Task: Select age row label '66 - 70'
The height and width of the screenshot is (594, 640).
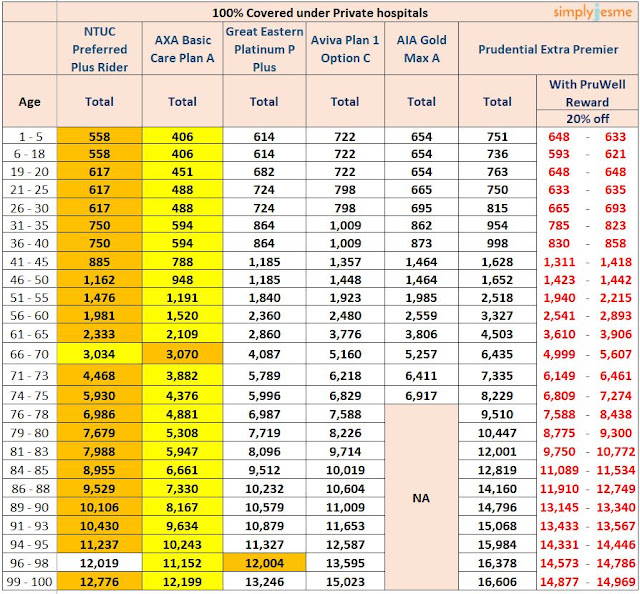Action: click(29, 354)
